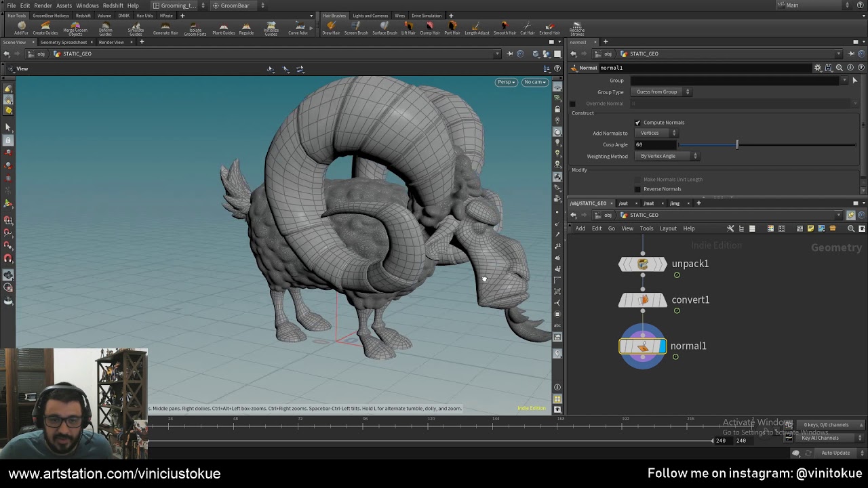Select the convert1 node
The image size is (868, 488).
643,300
